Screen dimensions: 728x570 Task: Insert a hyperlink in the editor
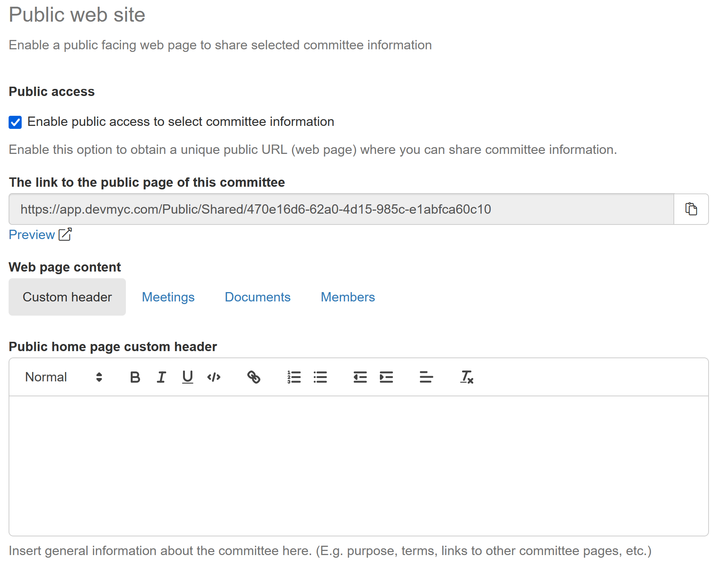tap(254, 377)
